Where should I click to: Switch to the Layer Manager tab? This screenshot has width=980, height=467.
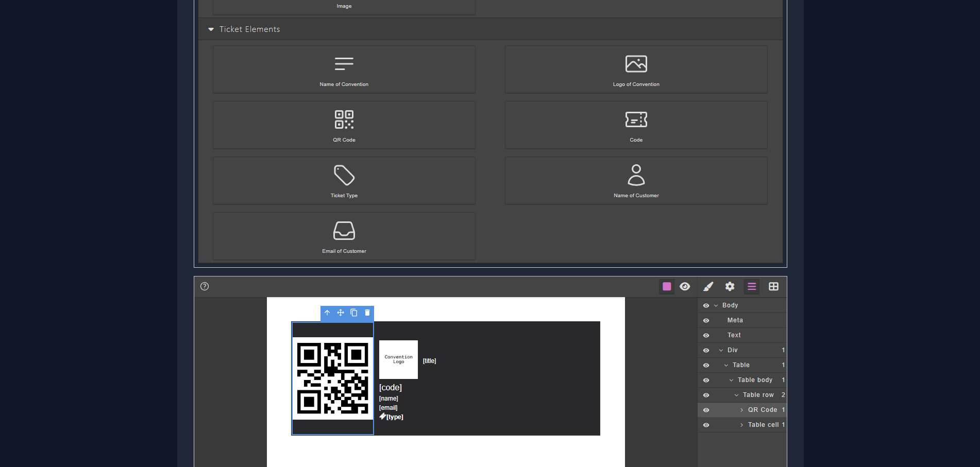(x=751, y=286)
